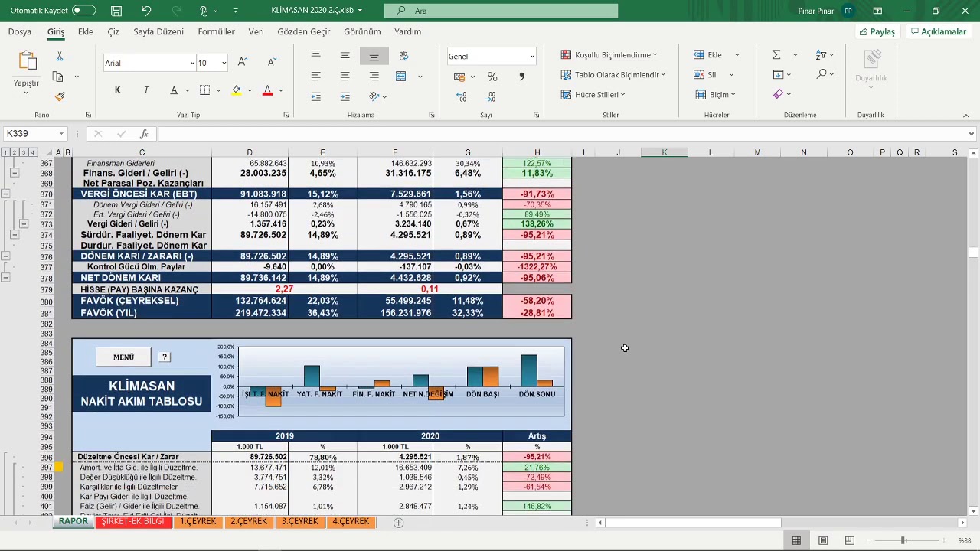The width and height of the screenshot is (980, 551).
Task: Save the workbook with the disk icon
Action: click(x=116, y=11)
